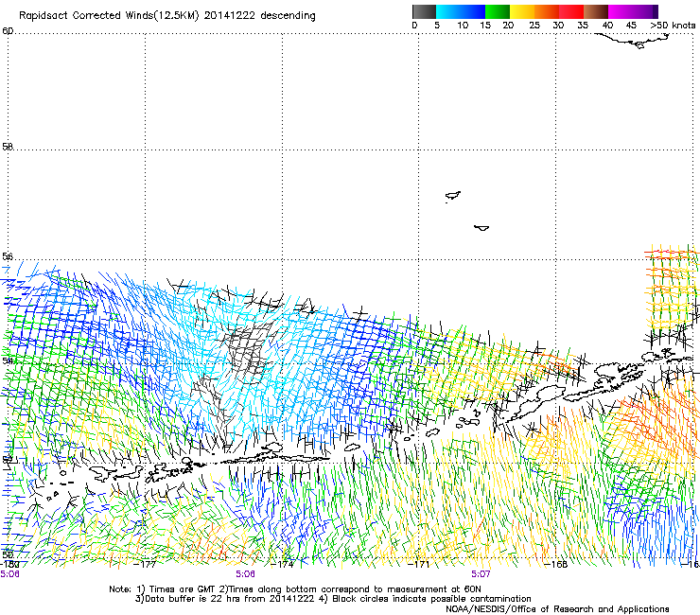Viewport: 700px width, 615px height.
Task: Click the northern island outline above 56N
Action: [x=453, y=196]
